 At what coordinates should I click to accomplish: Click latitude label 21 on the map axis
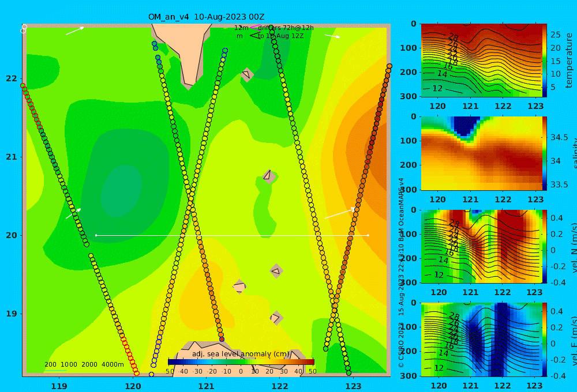[12, 157]
